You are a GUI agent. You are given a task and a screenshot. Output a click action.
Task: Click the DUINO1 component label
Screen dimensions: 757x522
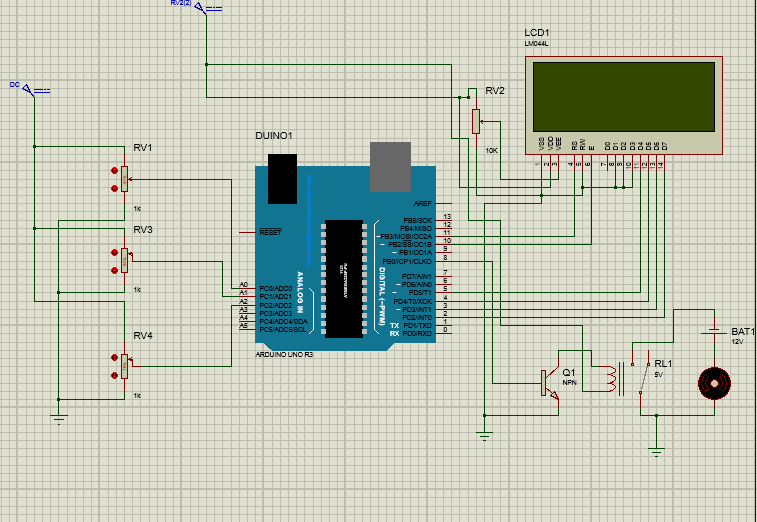(274, 136)
